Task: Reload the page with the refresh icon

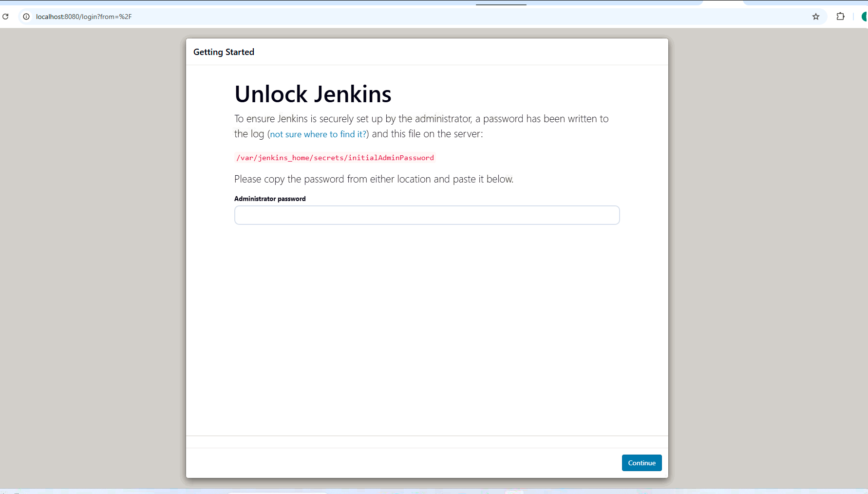Action: [x=5, y=17]
